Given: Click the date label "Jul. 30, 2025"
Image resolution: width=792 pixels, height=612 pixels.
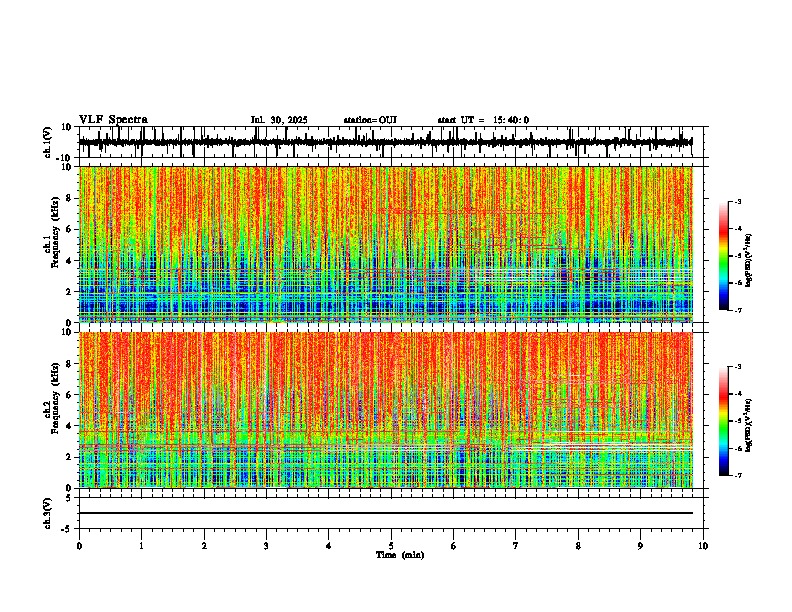Looking at the screenshot, I should click(x=279, y=120).
